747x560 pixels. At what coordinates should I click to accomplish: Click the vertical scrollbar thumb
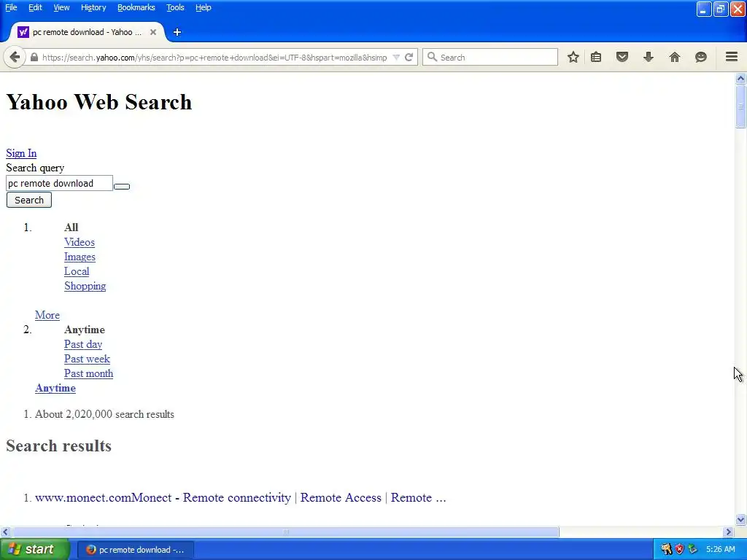[740, 106]
